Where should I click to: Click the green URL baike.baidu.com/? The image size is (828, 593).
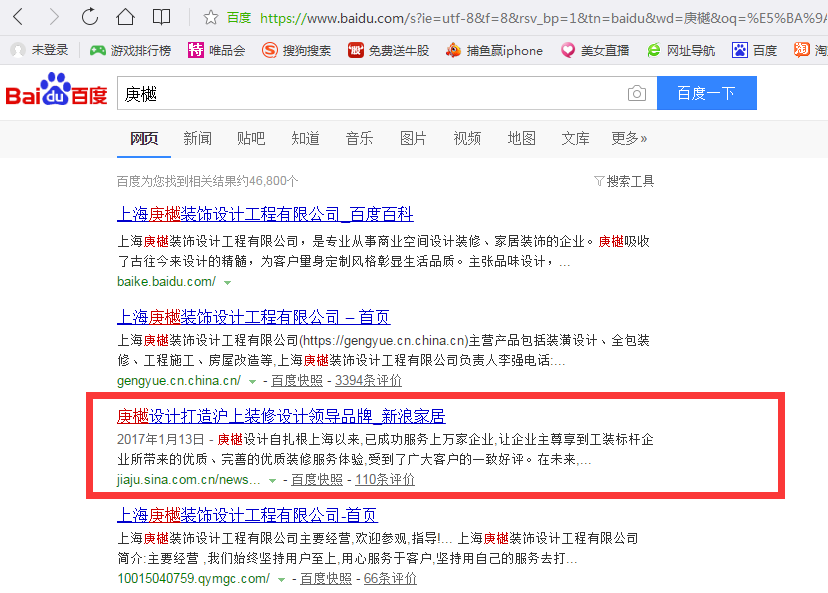[166, 281]
